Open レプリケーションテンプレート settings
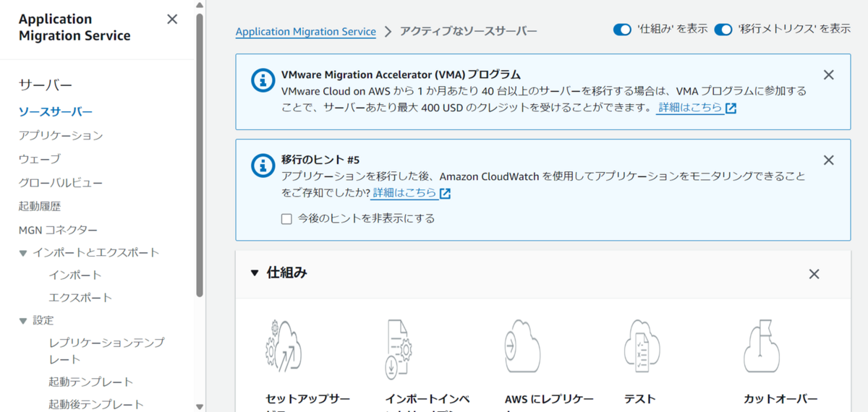 click(107, 351)
